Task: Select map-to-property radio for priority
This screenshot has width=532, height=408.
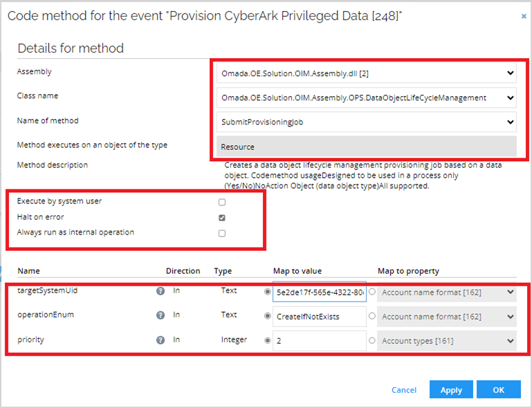Action: pos(372,340)
